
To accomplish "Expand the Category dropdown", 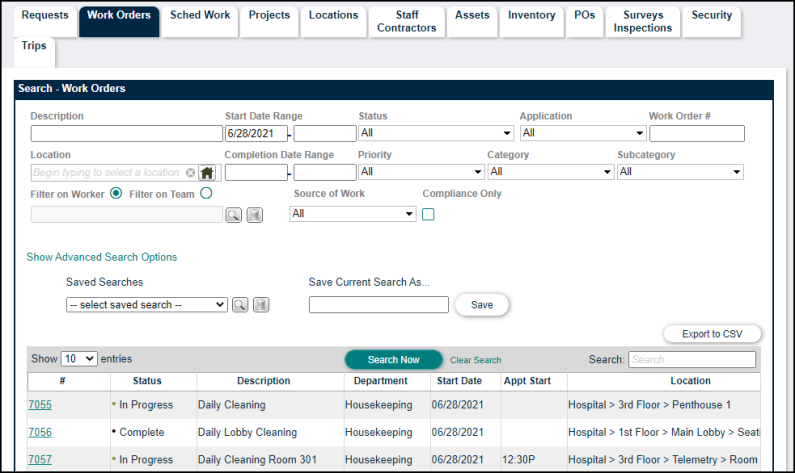I will [x=551, y=172].
